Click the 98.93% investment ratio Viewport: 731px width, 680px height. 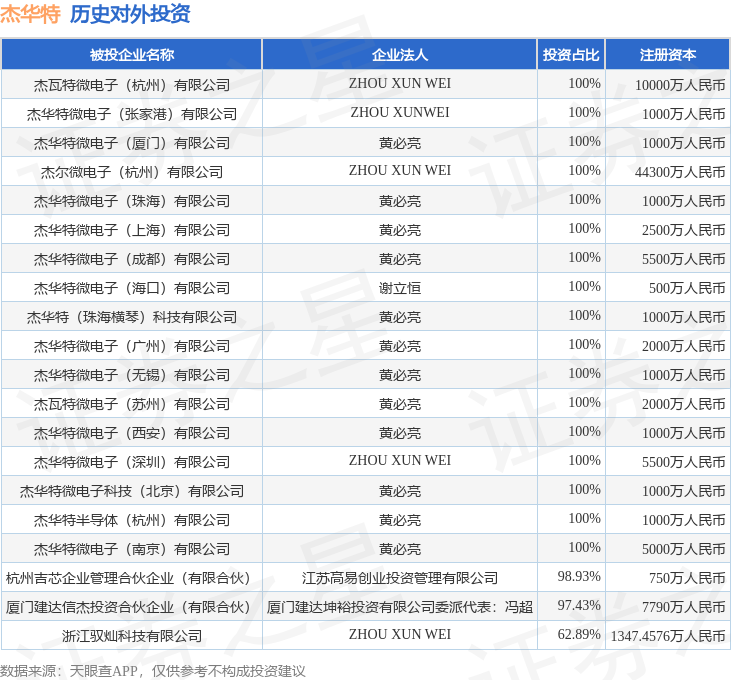click(579, 577)
